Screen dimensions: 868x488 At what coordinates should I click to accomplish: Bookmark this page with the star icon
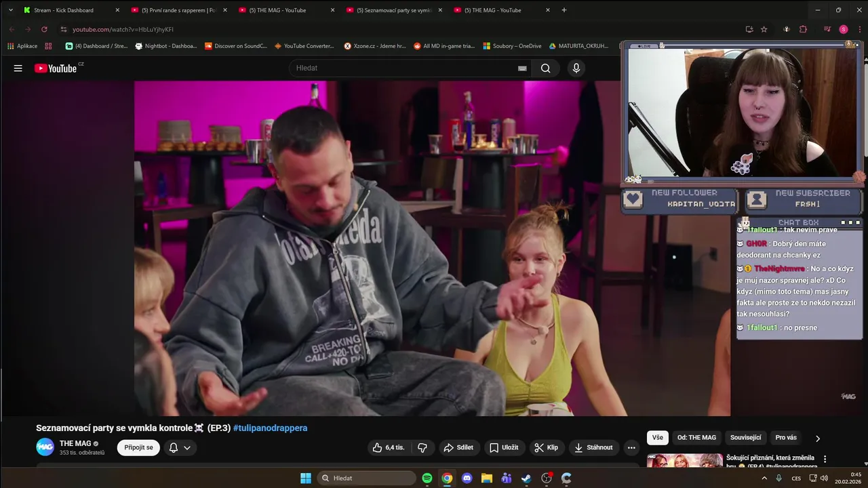coord(764,29)
